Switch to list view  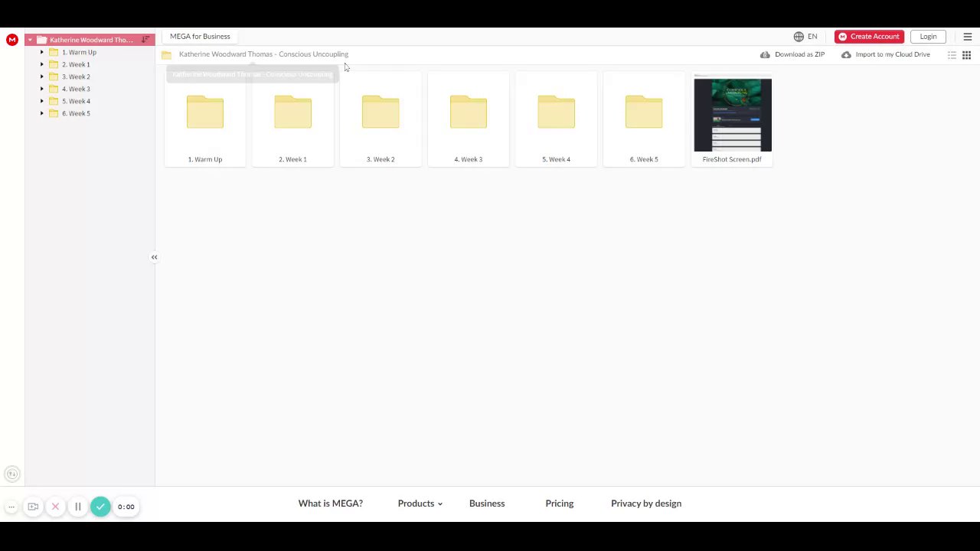coord(952,55)
